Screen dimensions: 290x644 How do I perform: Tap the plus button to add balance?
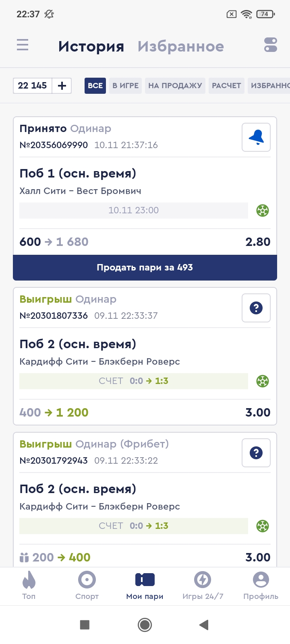click(62, 86)
